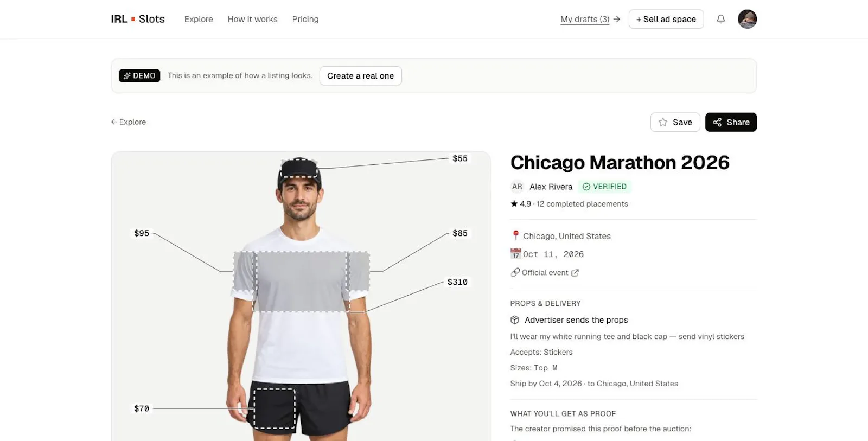Click Alex Rivera creator name
Screen dimensions: 868x441
point(551,187)
